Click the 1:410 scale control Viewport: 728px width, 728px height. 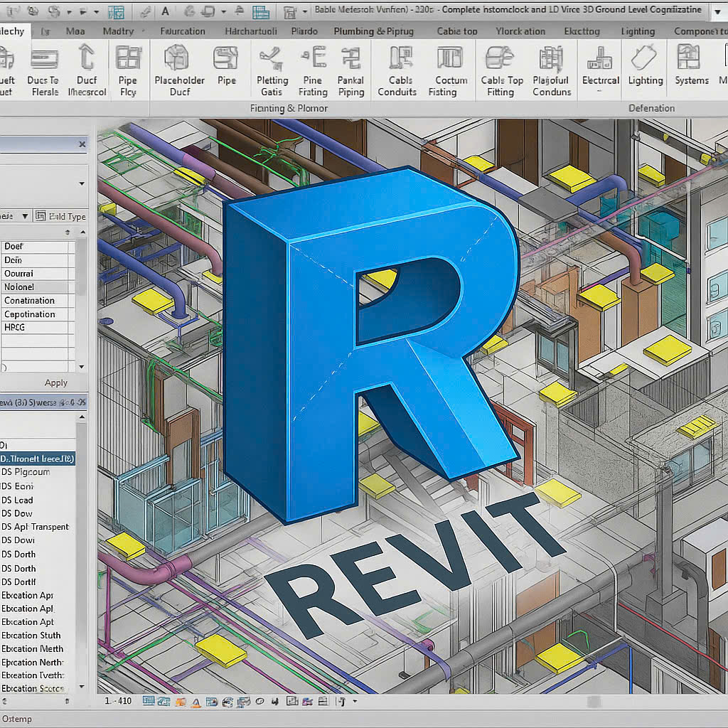click(x=118, y=700)
